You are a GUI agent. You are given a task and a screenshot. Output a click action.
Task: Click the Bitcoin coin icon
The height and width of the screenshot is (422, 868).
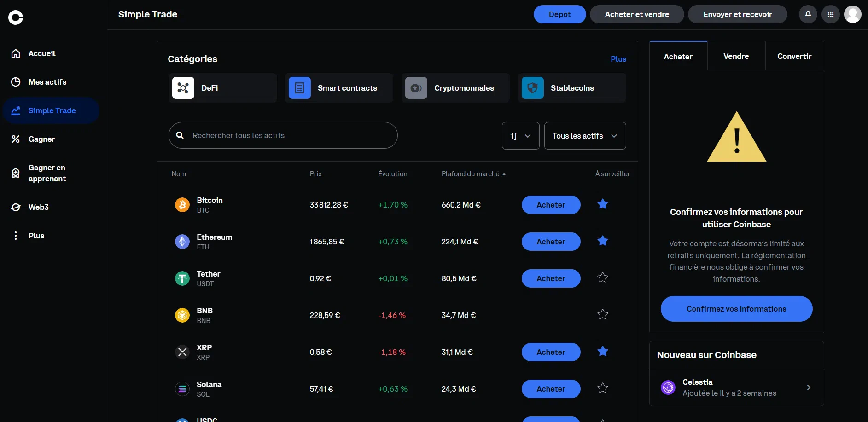coord(182,205)
